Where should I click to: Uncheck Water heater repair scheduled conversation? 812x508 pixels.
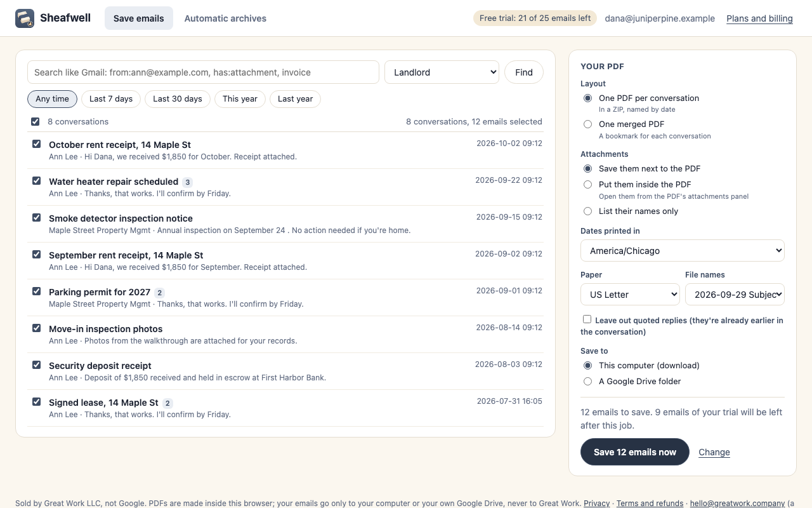(x=37, y=181)
